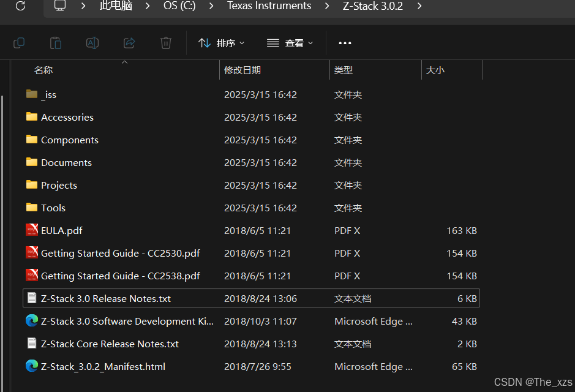Click the Share toolbar icon

tap(129, 43)
